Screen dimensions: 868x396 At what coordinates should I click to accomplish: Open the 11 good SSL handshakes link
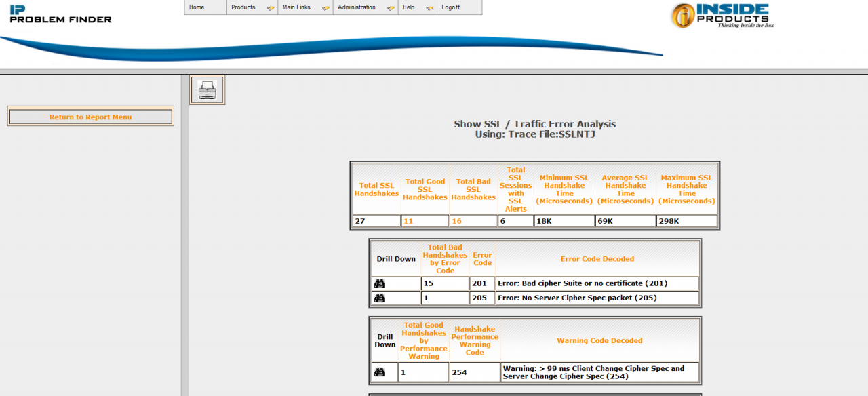(x=408, y=221)
